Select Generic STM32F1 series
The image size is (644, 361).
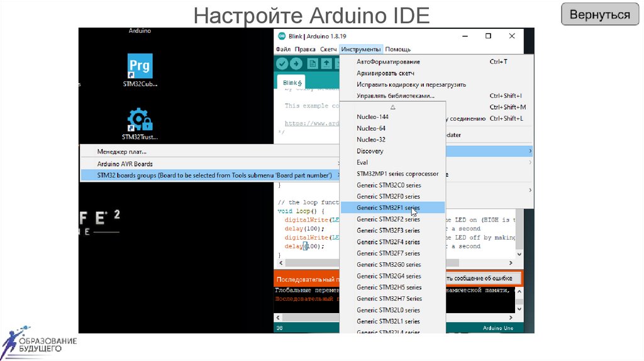click(x=392, y=208)
